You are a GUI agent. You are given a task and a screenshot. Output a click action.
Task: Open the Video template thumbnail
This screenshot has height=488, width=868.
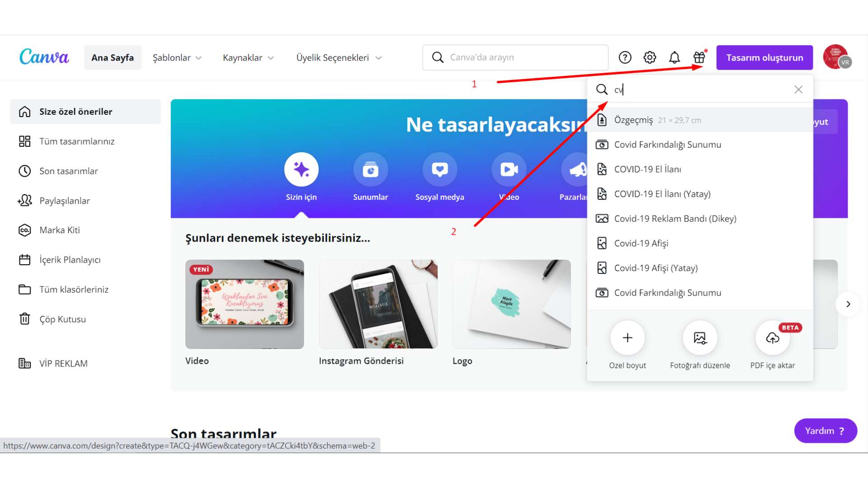tap(245, 304)
